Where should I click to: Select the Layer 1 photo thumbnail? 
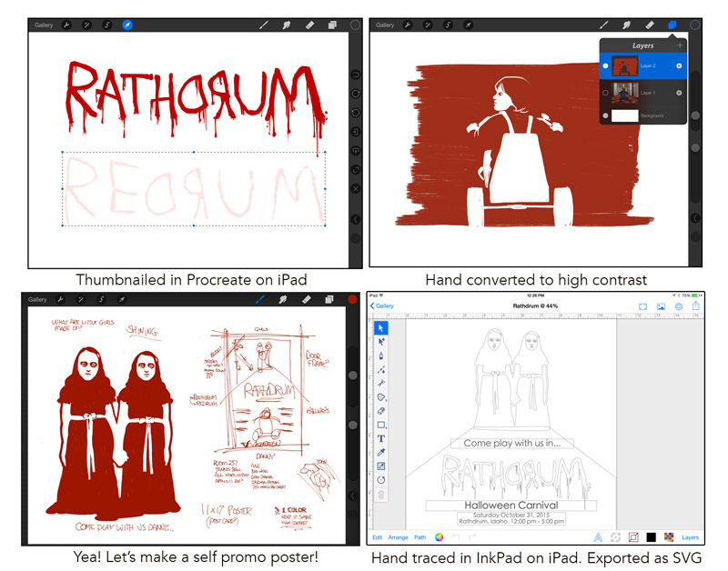pos(625,93)
